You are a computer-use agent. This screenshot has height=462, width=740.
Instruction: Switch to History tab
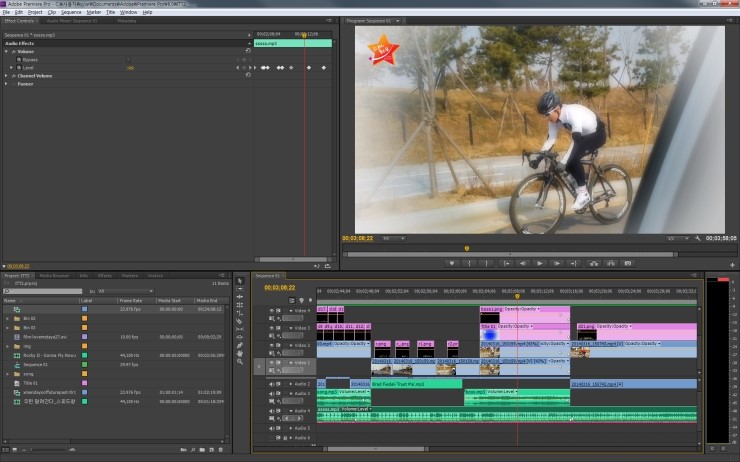[155, 276]
